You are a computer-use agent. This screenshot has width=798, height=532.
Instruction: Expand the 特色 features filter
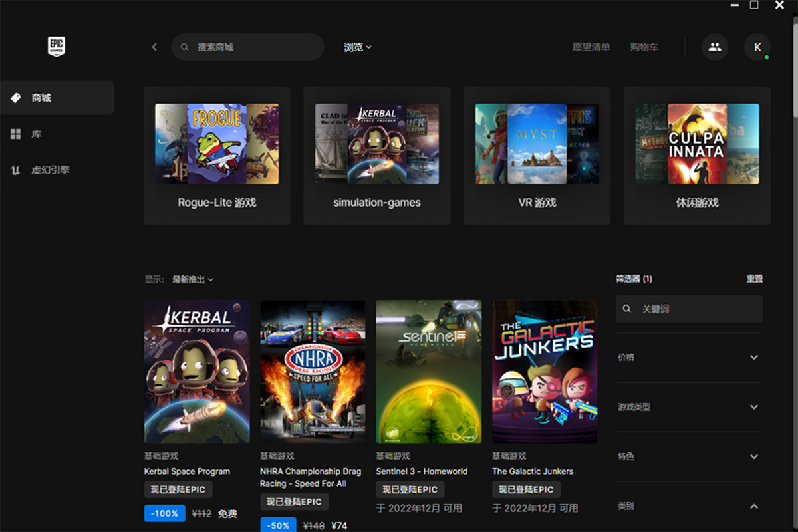(754, 457)
